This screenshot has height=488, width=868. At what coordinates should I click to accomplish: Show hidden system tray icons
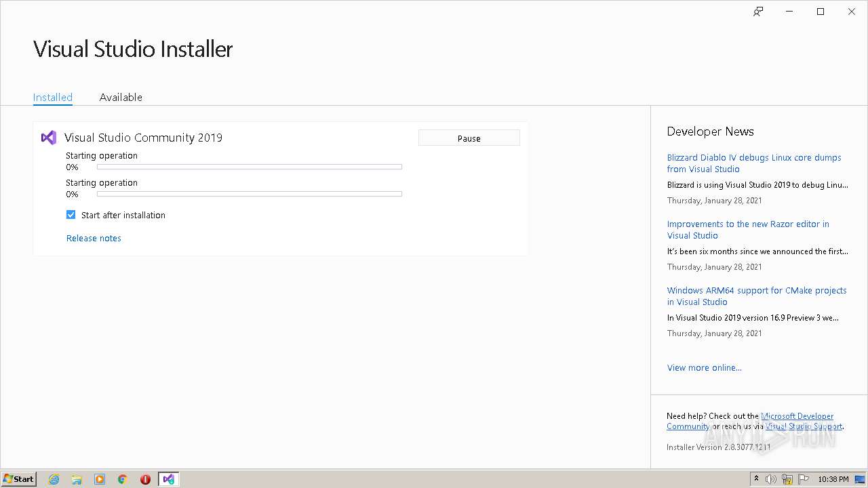[756, 479]
